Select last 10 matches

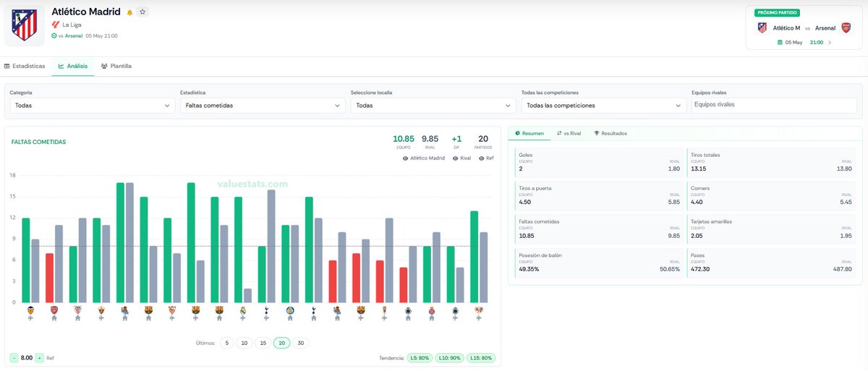[x=244, y=344]
